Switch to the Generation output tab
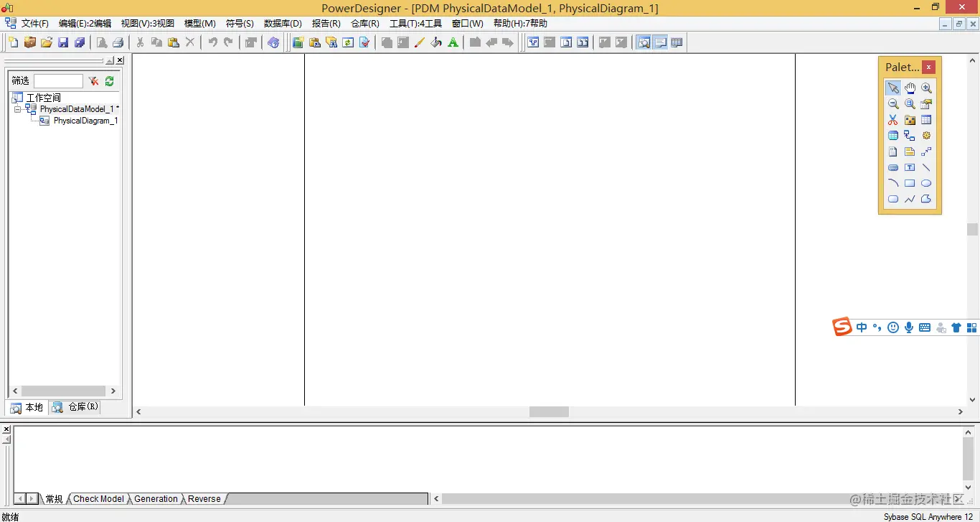Screen dimensions: 980x522 [156, 499]
